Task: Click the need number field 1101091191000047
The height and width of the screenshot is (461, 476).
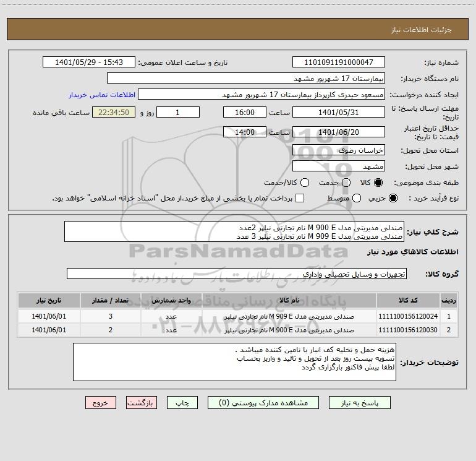Action: coord(339,62)
